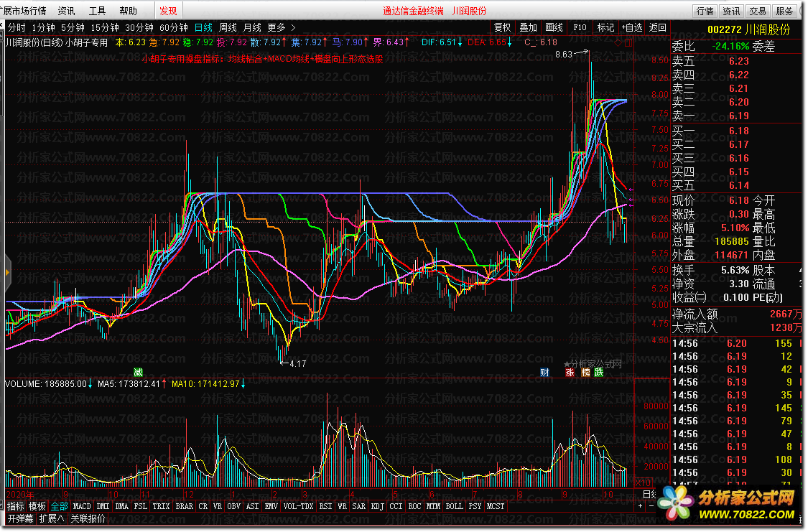Zoom in the chart with the + button
This screenshot has height=532, width=808.
[x=641, y=507]
